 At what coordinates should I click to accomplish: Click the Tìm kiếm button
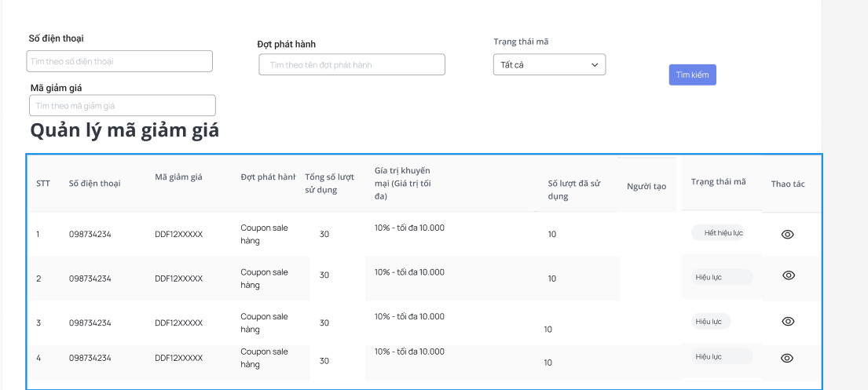click(692, 75)
